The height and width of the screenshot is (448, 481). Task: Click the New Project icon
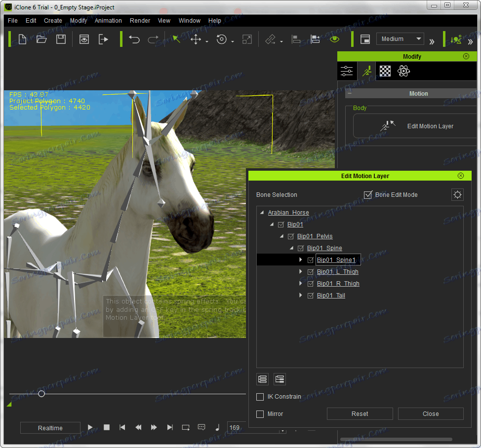22,39
